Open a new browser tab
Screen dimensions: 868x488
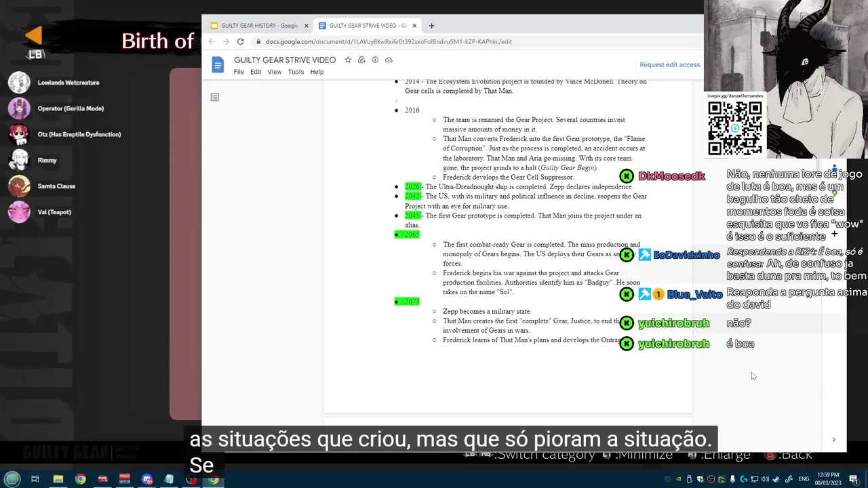[x=431, y=26]
